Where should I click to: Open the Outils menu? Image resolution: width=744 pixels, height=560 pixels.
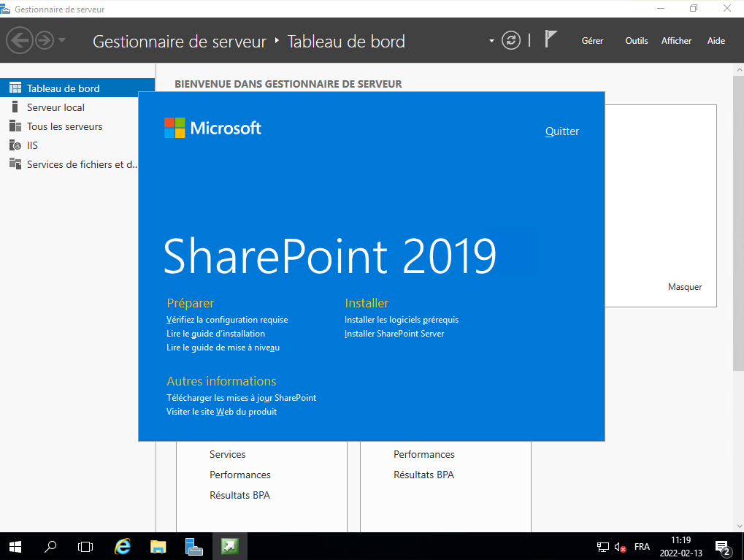pos(636,41)
